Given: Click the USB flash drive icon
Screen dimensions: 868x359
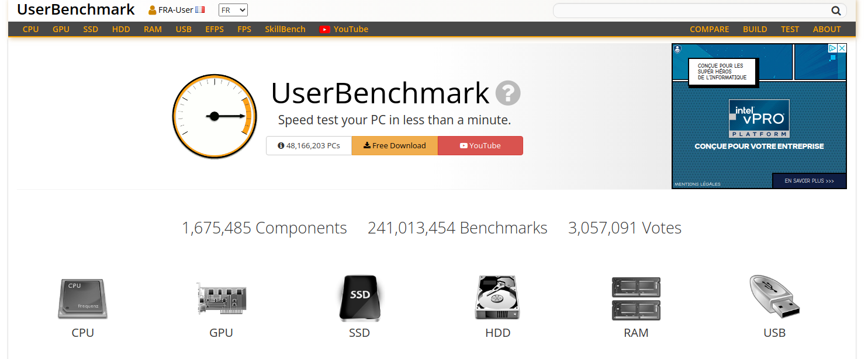Looking at the screenshot, I should pos(774,297).
